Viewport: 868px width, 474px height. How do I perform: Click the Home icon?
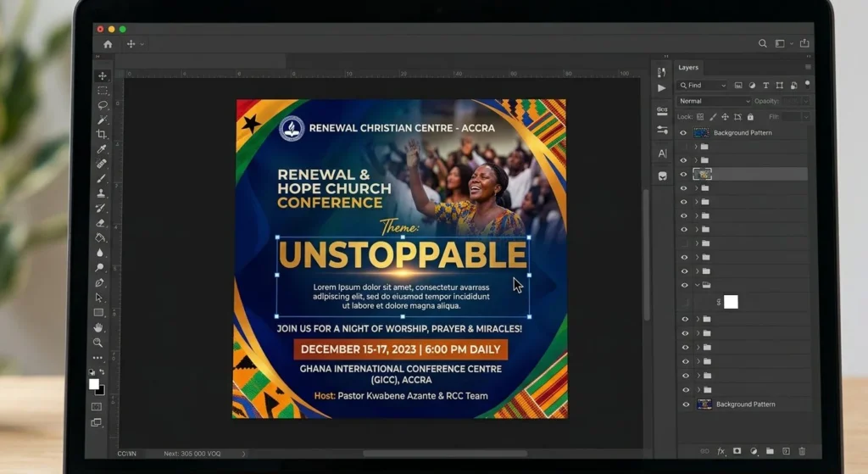click(x=108, y=44)
